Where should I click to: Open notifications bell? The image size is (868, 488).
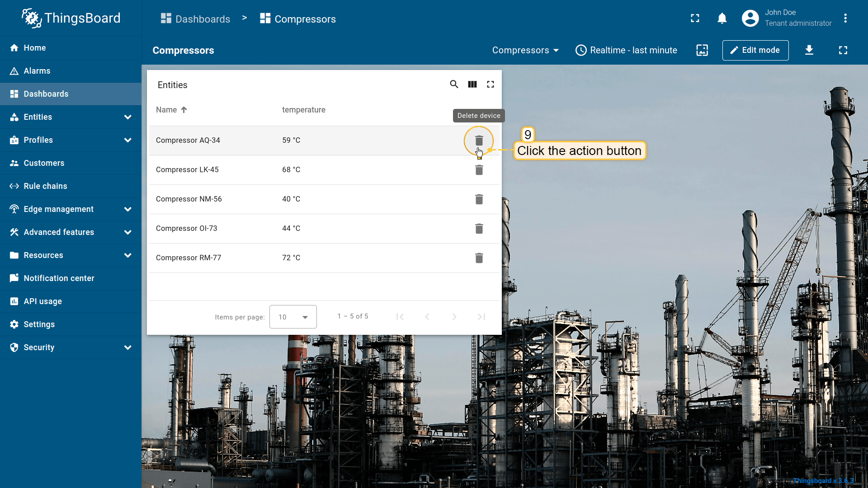[x=722, y=19]
